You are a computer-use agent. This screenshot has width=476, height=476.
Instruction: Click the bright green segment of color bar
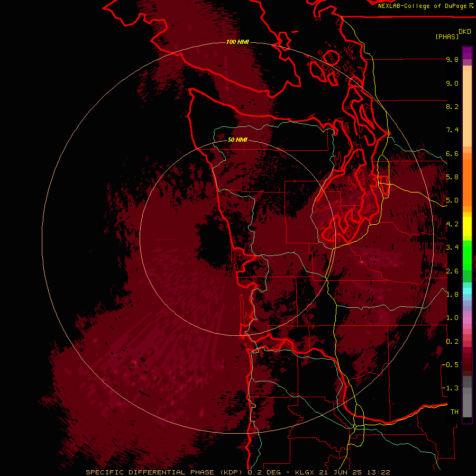pos(467,255)
